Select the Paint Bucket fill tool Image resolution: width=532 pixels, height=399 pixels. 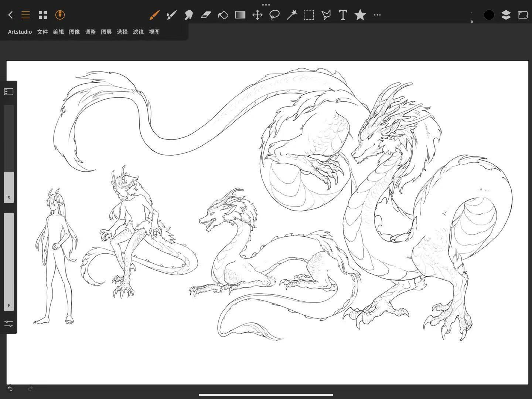(x=223, y=15)
